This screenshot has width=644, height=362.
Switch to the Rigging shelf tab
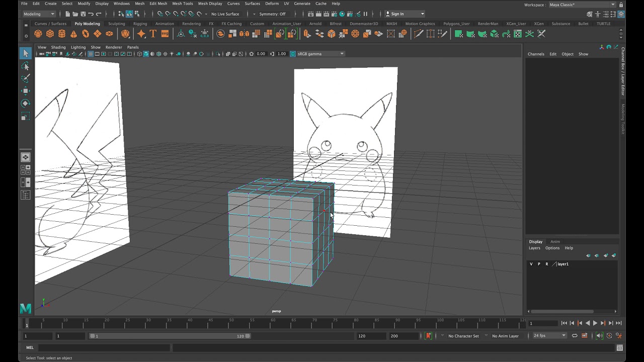pyautogui.click(x=140, y=24)
